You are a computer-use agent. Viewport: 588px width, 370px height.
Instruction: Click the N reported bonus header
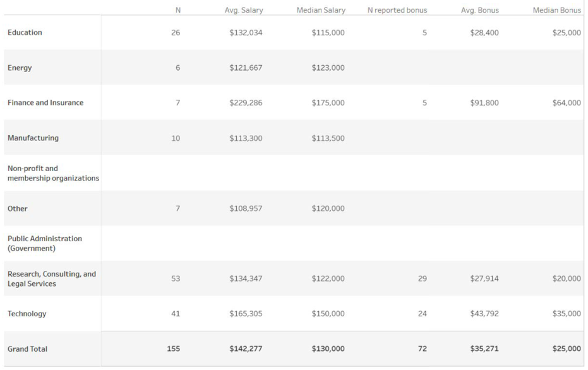(397, 10)
